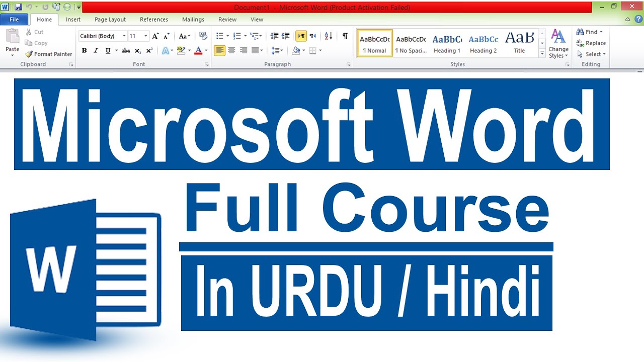Increase paragraph indent
The height and width of the screenshot is (362, 644).
[286, 36]
